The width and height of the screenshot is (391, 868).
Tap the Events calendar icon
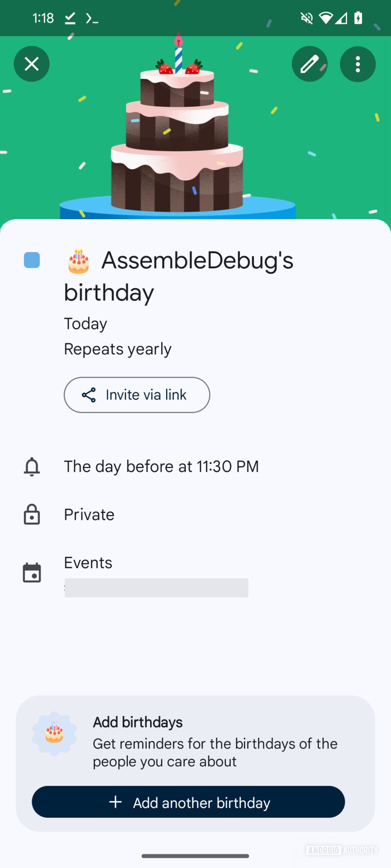32,573
